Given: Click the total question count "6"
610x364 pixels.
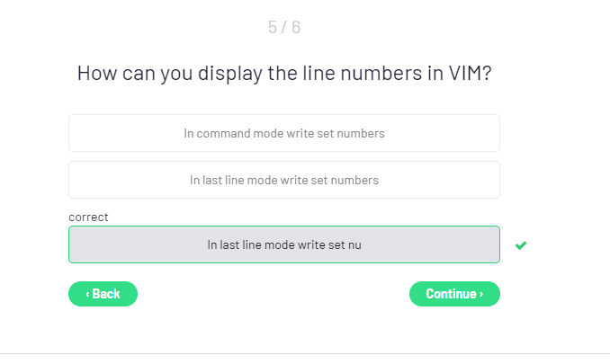Looking at the screenshot, I should point(296,27).
